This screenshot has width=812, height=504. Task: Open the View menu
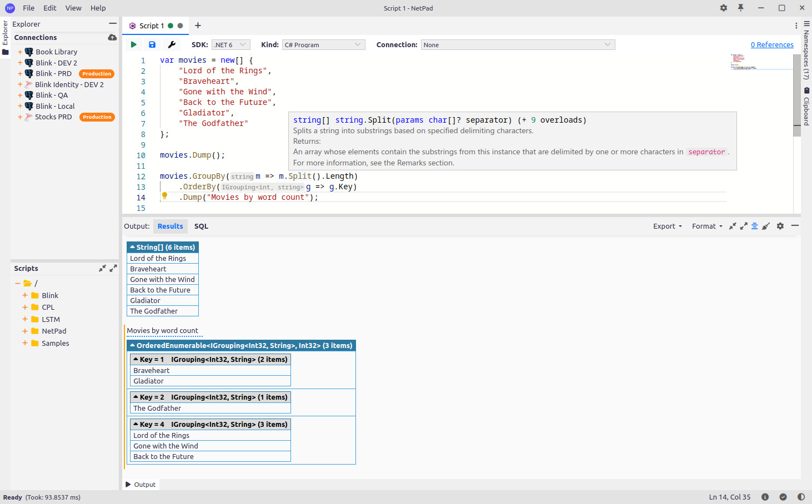[x=73, y=8]
